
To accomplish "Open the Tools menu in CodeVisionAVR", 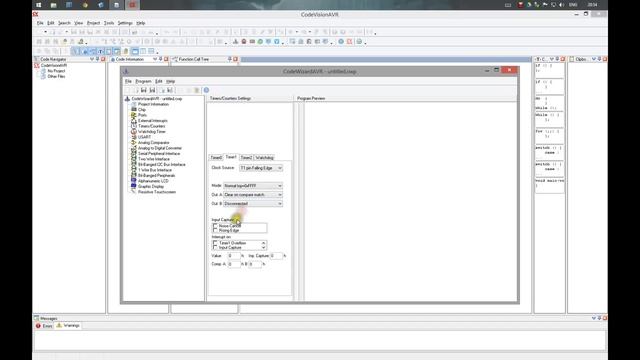I will click(x=109, y=23).
